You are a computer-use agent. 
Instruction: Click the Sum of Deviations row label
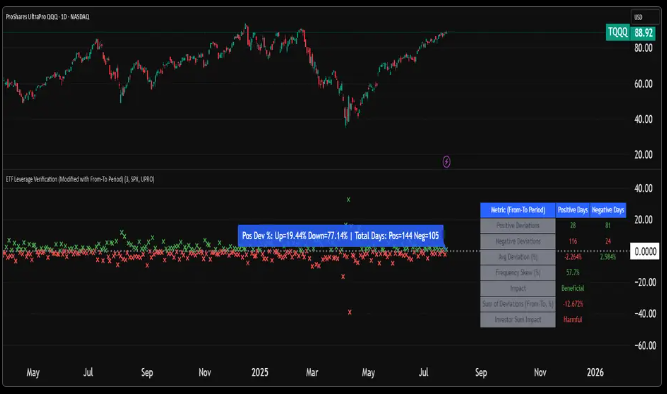[518, 304]
